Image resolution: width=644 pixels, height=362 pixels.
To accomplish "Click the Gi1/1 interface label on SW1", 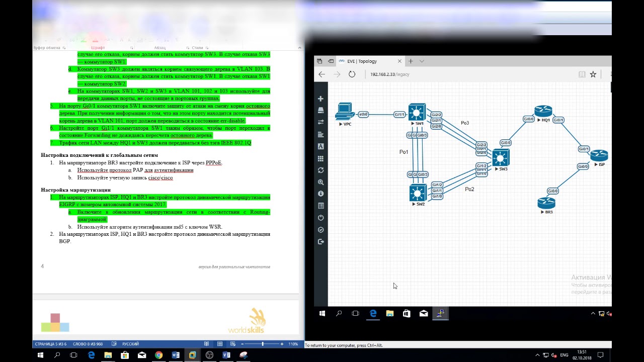I will (399, 115).
